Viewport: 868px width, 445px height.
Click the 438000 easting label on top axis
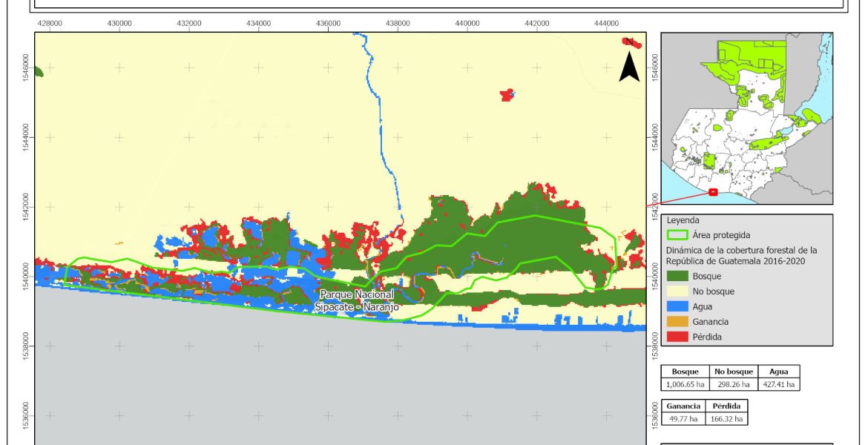click(398, 23)
